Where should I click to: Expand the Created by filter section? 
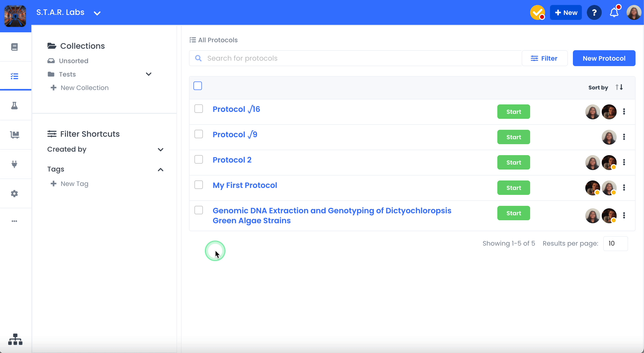pyautogui.click(x=160, y=149)
